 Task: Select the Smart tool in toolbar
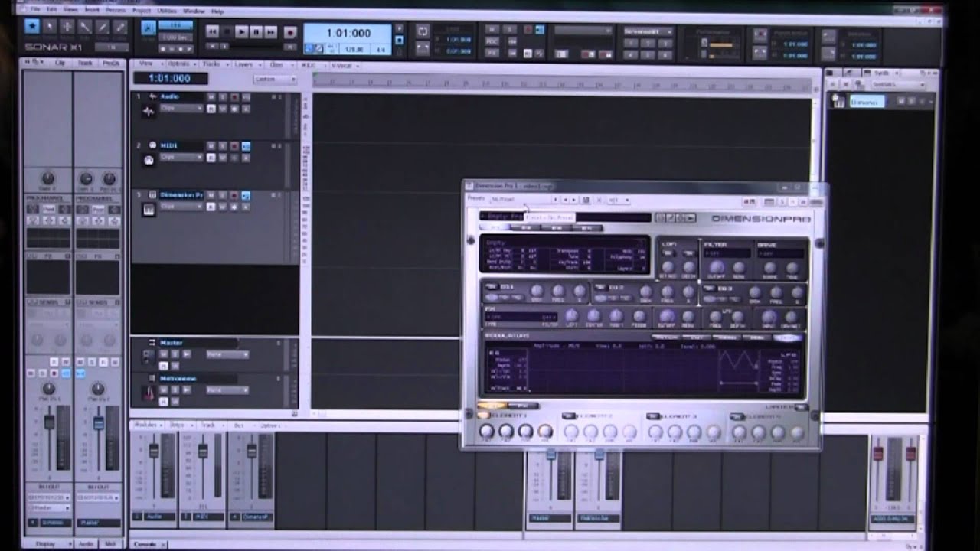[x=32, y=28]
